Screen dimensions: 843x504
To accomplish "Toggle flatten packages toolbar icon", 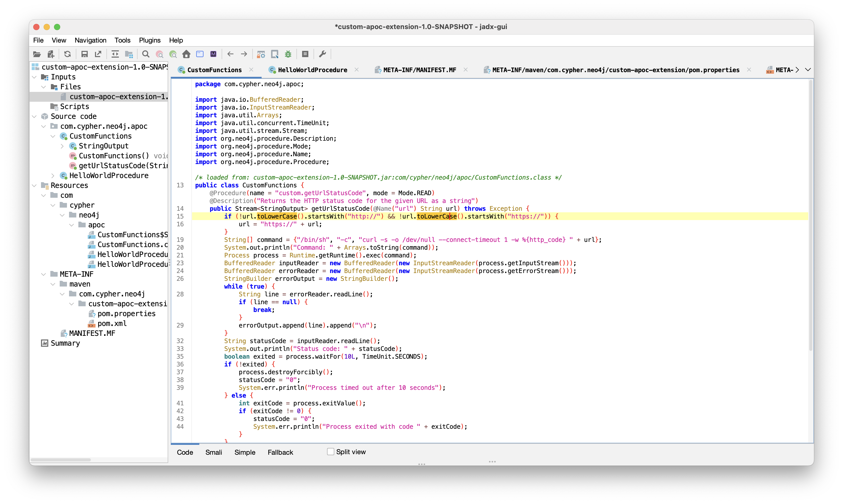I will click(129, 54).
